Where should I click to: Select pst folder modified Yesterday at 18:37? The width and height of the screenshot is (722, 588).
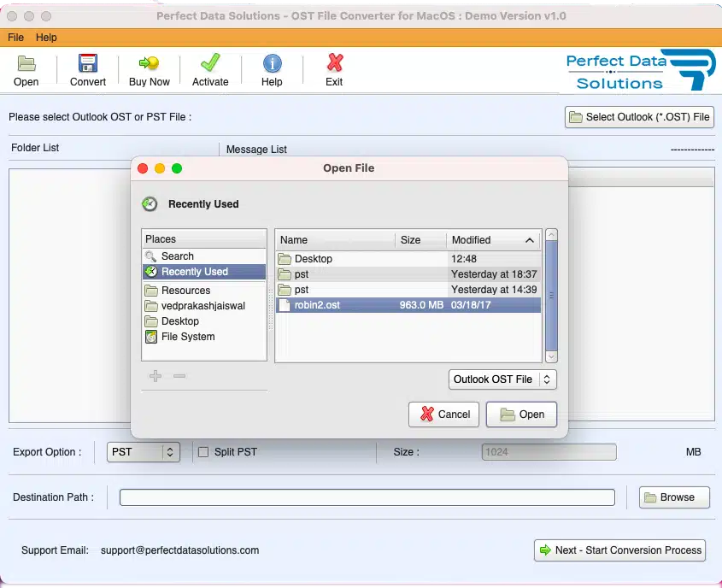pos(408,274)
